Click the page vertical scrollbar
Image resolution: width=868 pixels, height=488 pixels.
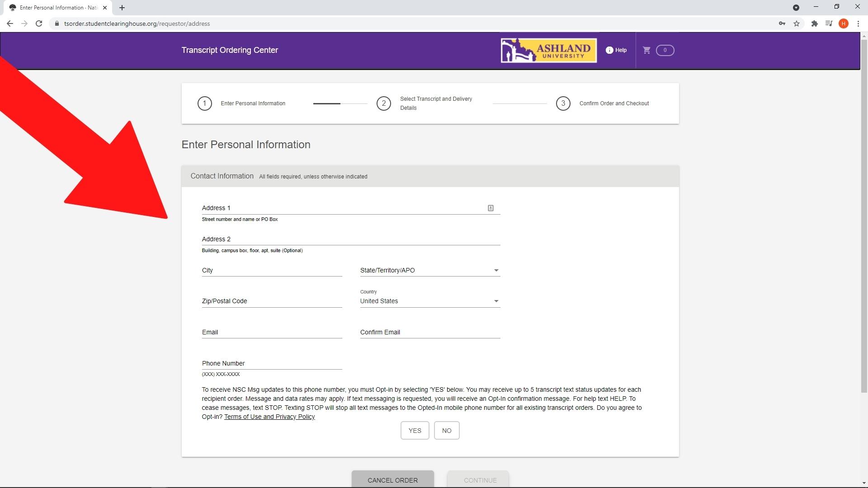pyautogui.click(x=863, y=217)
